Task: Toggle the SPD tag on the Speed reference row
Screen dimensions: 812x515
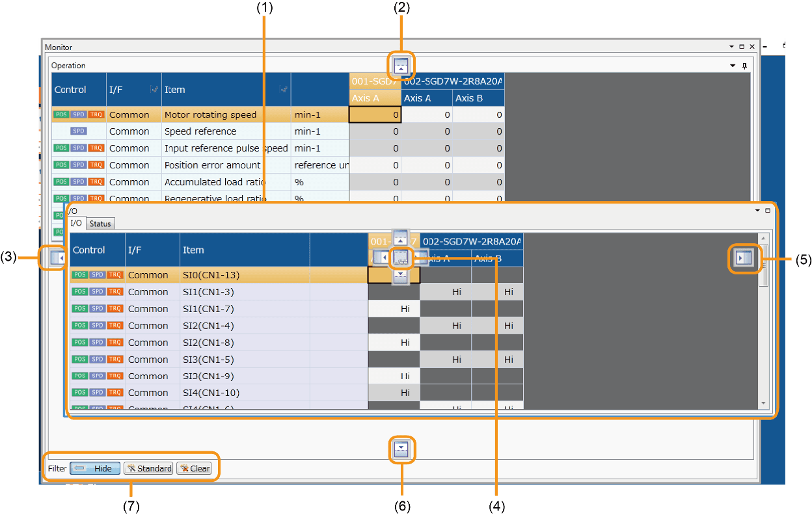Action: (79, 131)
